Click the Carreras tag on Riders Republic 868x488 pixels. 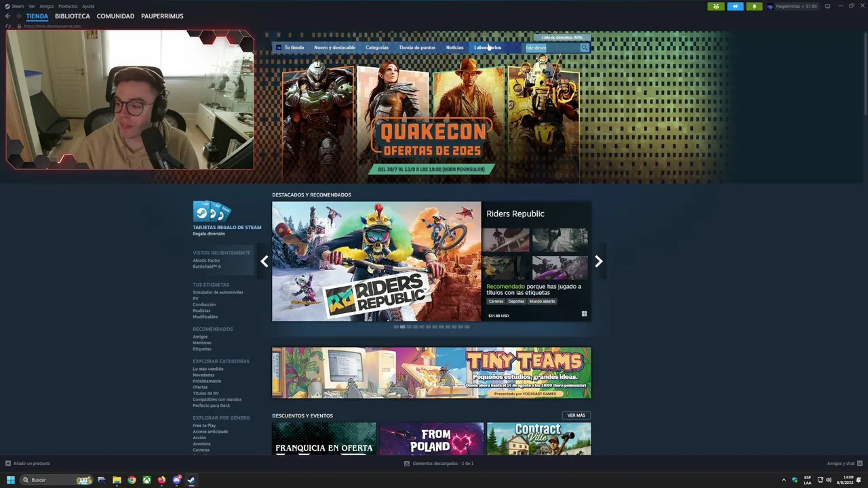click(x=496, y=302)
